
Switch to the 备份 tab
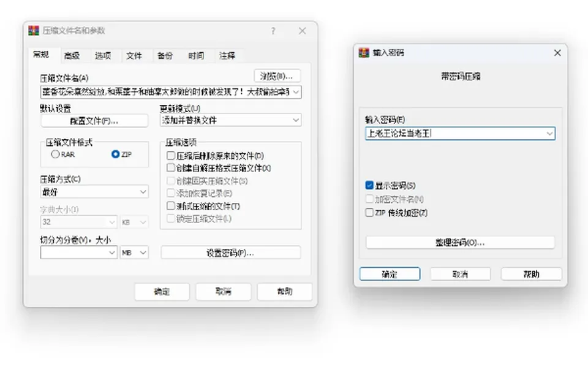coord(165,56)
